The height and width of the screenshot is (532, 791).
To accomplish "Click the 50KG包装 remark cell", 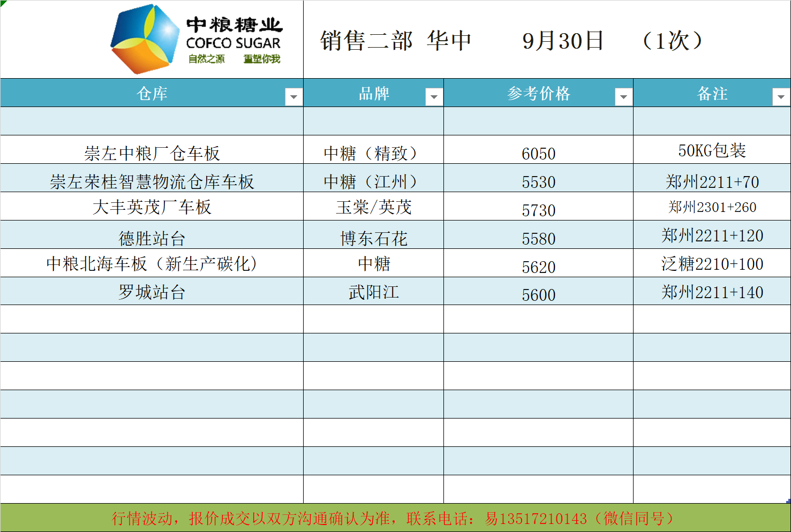I will coord(712,150).
